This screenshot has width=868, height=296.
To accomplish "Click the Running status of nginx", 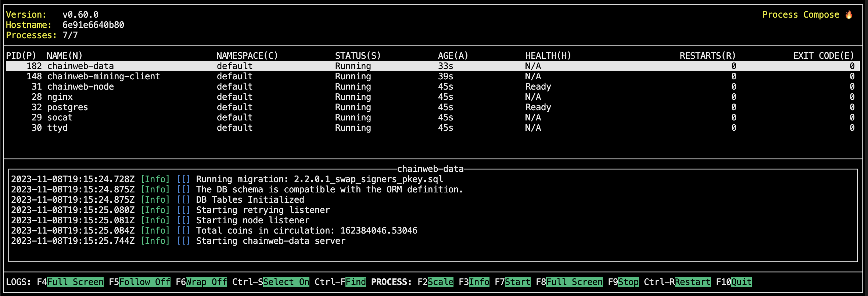I will (x=353, y=97).
